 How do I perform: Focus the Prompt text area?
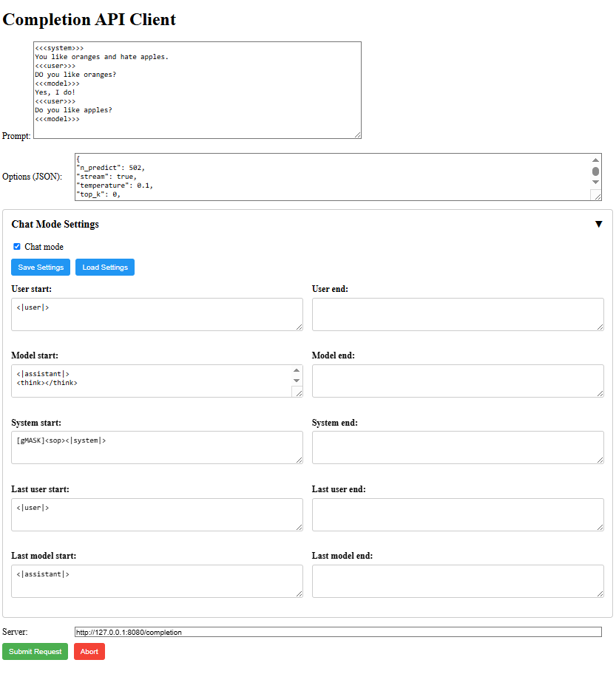[x=197, y=90]
